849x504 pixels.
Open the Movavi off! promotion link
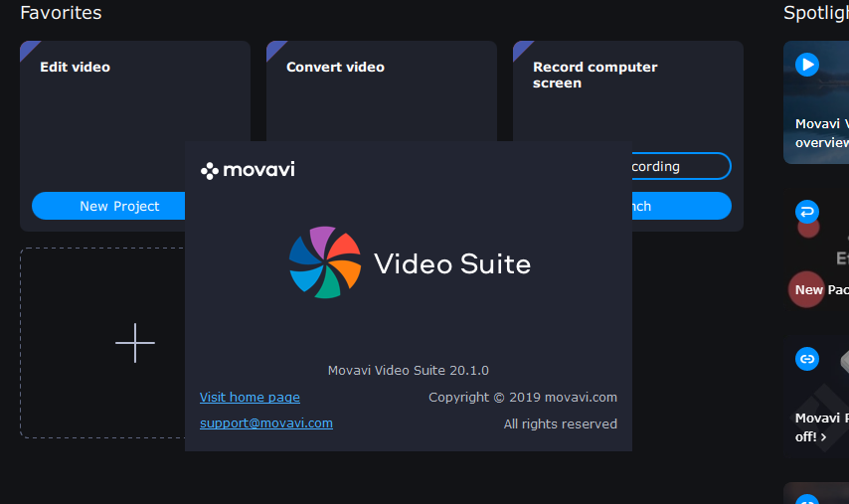click(x=822, y=427)
